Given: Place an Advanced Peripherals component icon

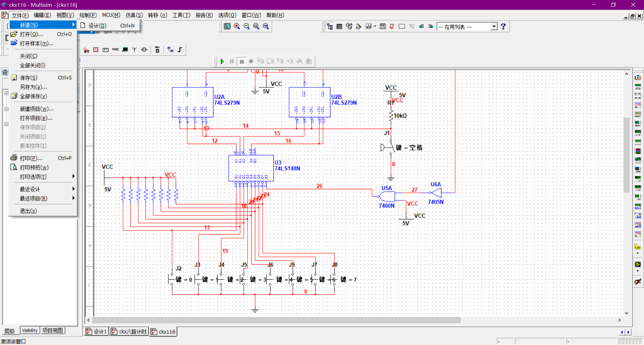Looking at the screenshot, I should 125,50.
